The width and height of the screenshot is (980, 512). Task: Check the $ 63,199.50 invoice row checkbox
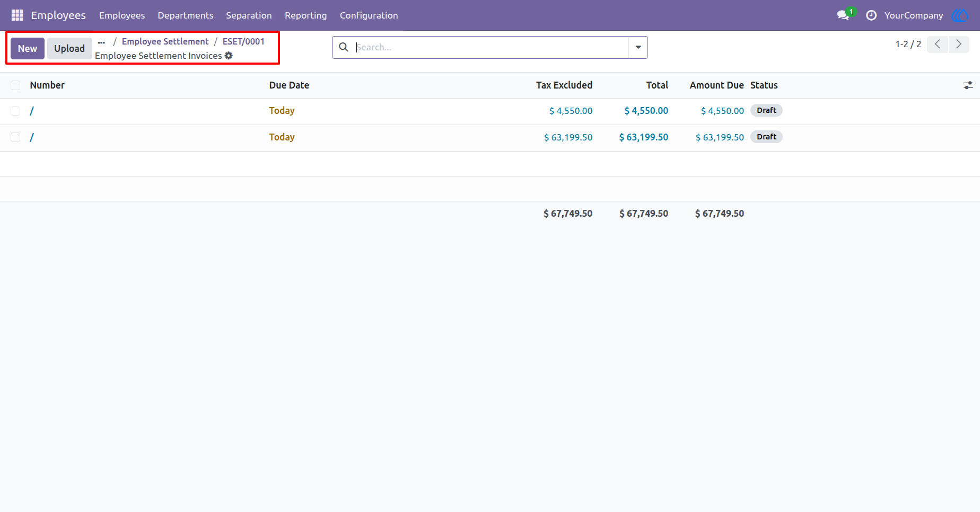point(15,137)
